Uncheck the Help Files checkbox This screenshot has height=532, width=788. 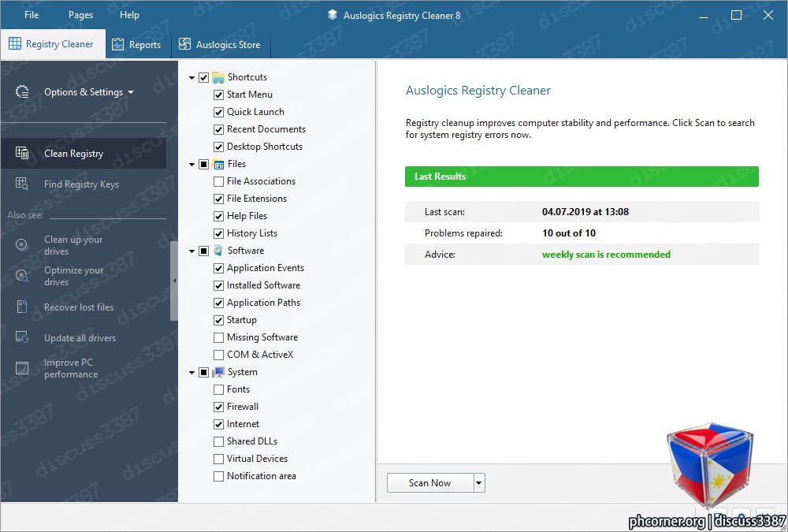(x=218, y=216)
